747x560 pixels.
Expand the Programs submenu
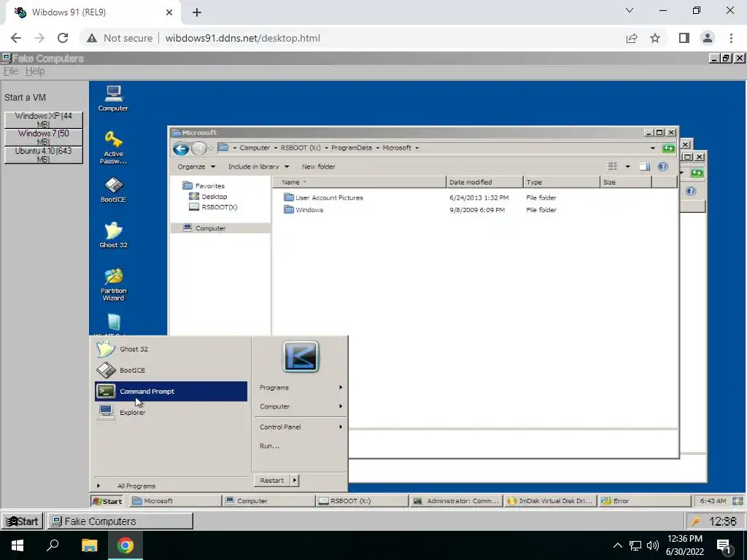(301, 388)
